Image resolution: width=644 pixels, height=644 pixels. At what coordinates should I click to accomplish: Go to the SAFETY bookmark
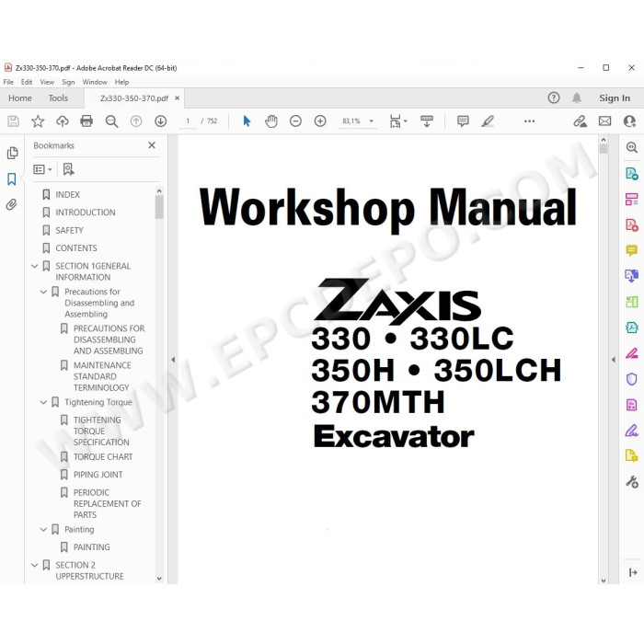tap(69, 230)
